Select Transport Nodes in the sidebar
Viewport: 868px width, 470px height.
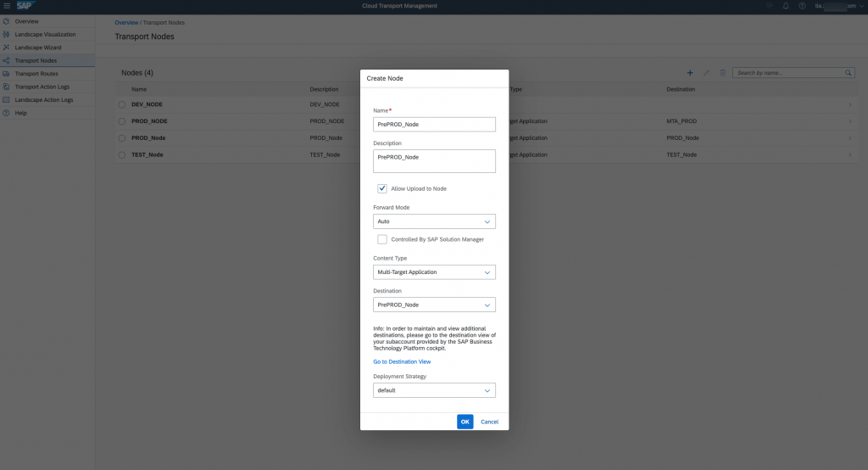coord(36,60)
